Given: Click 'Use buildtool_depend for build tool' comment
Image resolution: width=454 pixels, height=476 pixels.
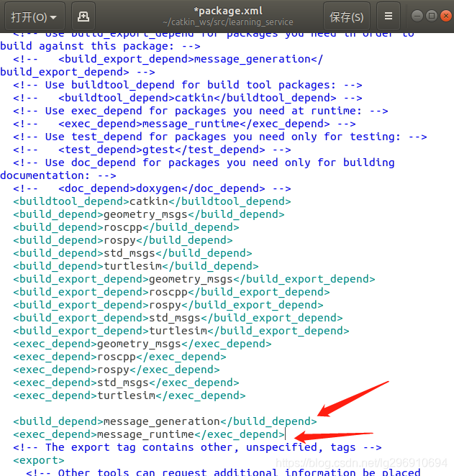Looking at the screenshot, I should coord(188,85).
